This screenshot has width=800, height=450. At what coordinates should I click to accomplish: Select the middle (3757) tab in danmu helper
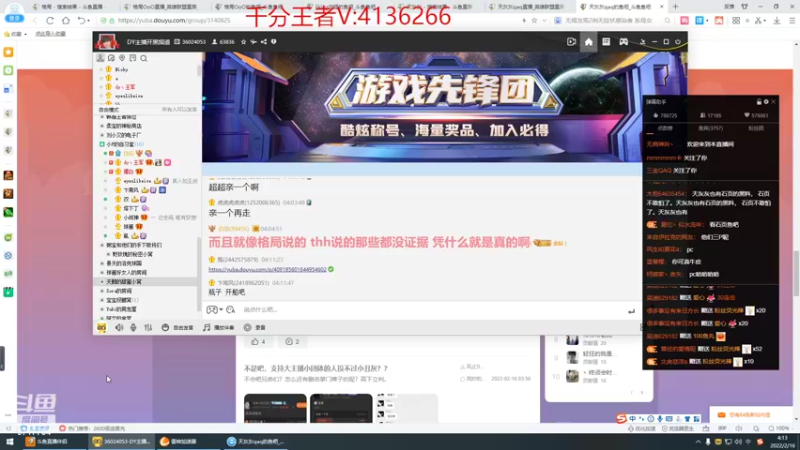click(x=710, y=129)
